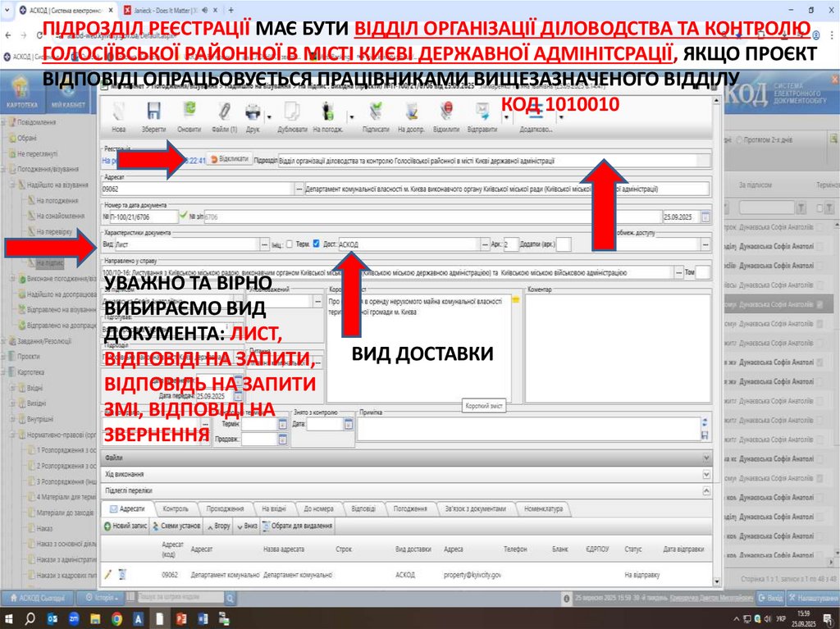Switch to the Номенклатура tab
The image size is (840, 629).
point(543,508)
